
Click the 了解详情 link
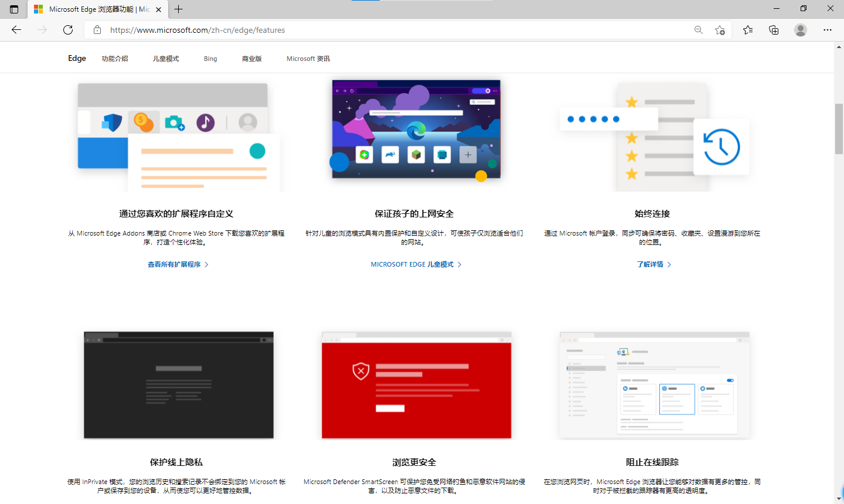pyautogui.click(x=654, y=264)
